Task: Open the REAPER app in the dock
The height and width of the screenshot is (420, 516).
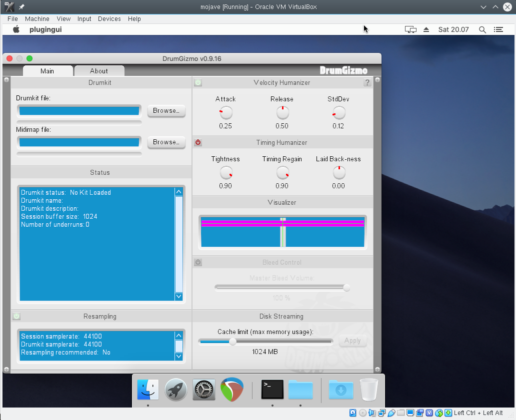Action: click(232, 390)
